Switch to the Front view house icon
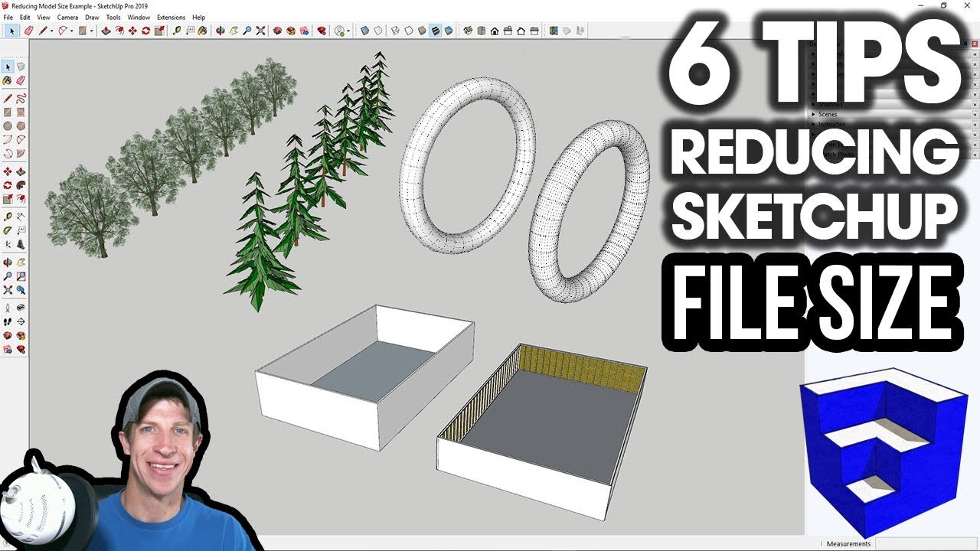 coord(495,31)
